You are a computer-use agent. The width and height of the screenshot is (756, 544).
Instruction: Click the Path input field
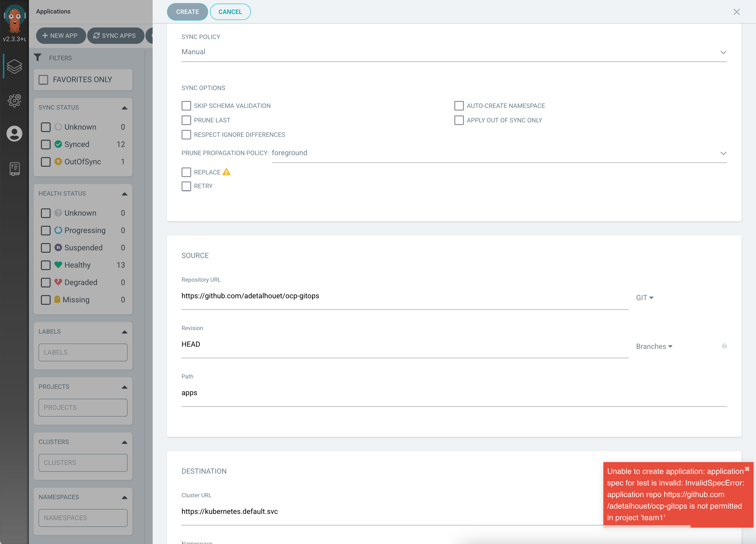click(x=454, y=393)
